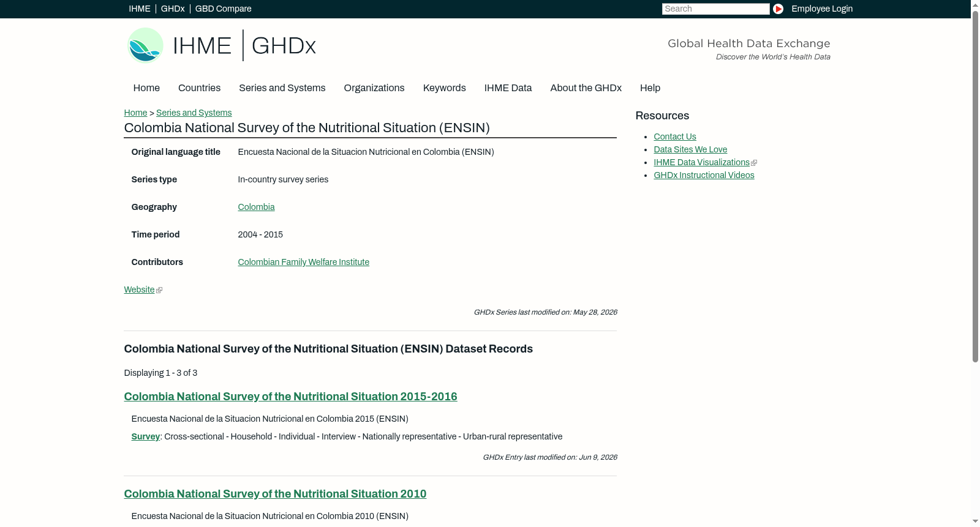The height and width of the screenshot is (527, 980).
Task: Click 'Displaying 1 - 3 of 3' text
Action: coord(160,373)
